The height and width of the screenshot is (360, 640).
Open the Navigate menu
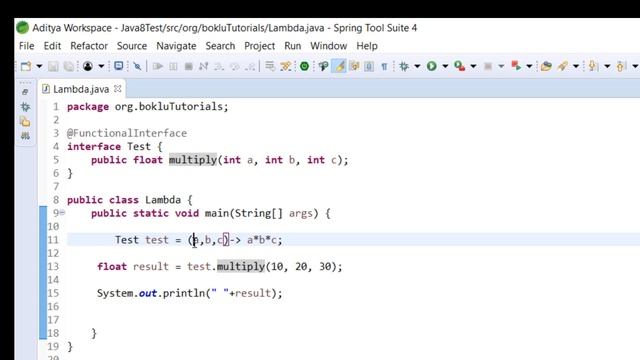tap(176, 46)
